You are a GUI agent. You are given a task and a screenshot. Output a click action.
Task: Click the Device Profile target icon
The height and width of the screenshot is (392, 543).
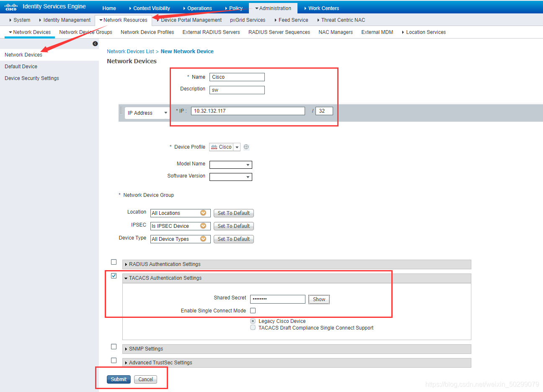[x=246, y=147]
